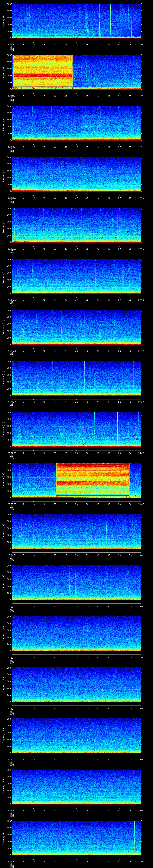Click the spectrogram panel starting at 20:24:00
Viewport: 153px width, 868px height.
click(x=77, y=531)
